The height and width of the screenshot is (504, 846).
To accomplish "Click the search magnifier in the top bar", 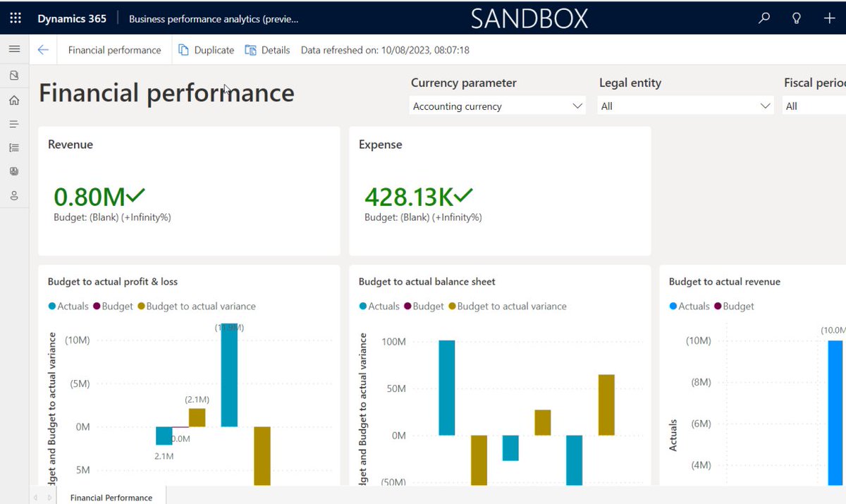I will click(764, 18).
